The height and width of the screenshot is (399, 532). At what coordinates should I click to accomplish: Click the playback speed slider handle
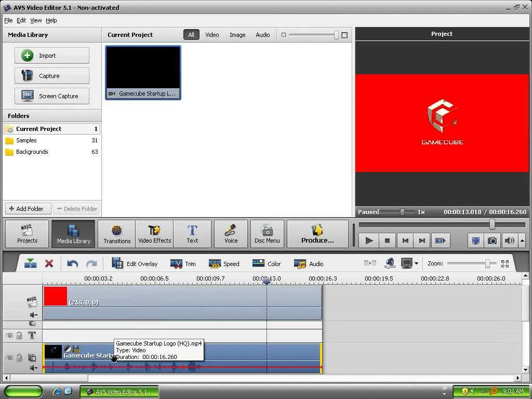click(x=402, y=212)
